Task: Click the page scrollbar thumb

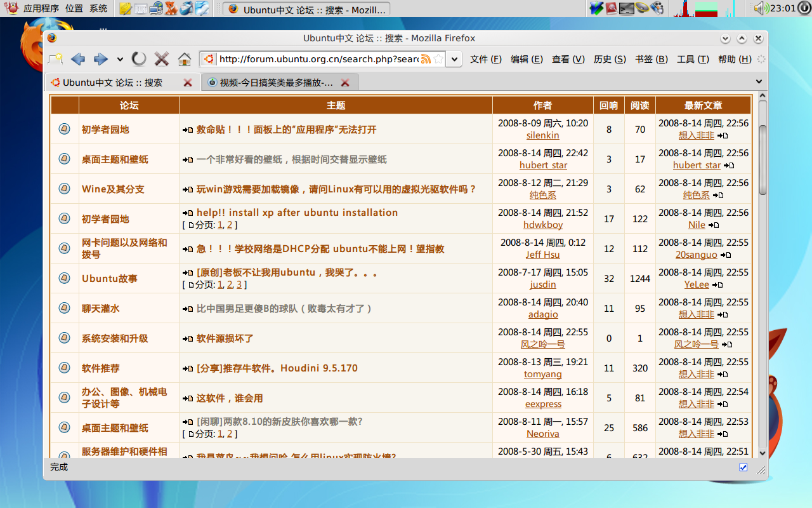Action: coord(763,160)
